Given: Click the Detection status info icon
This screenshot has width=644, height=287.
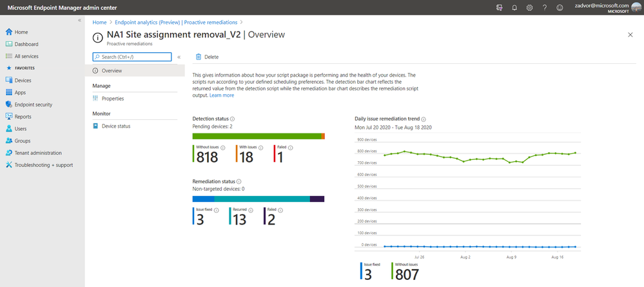Looking at the screenshot, I should [x=233, y=119].
